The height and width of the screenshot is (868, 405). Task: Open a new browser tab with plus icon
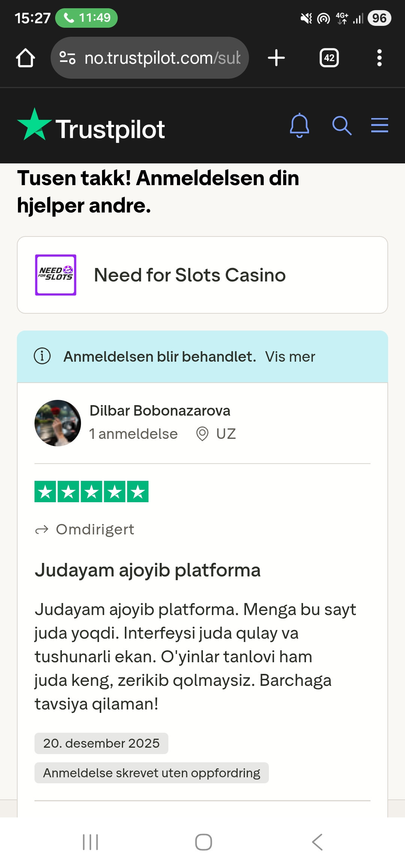[x=276, y=58]
